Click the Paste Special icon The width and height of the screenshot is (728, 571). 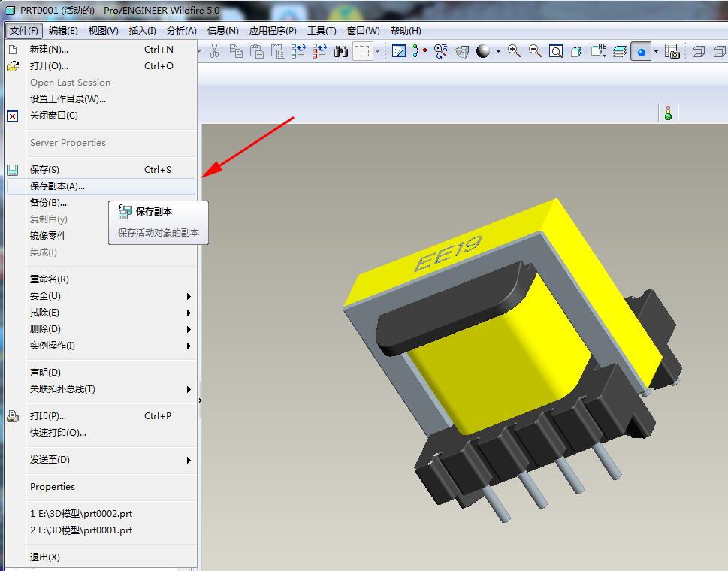(x=278, y=51)
